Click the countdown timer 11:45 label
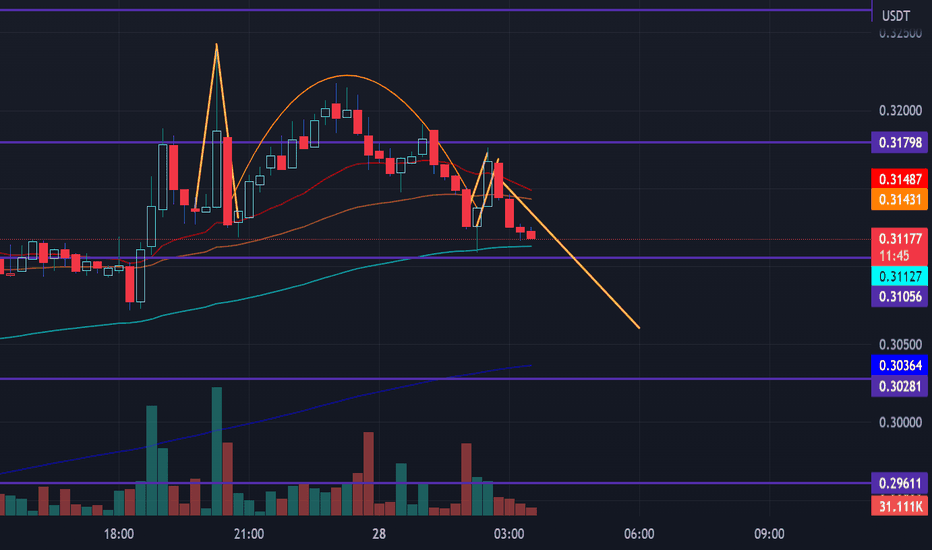 pos(895,256)
